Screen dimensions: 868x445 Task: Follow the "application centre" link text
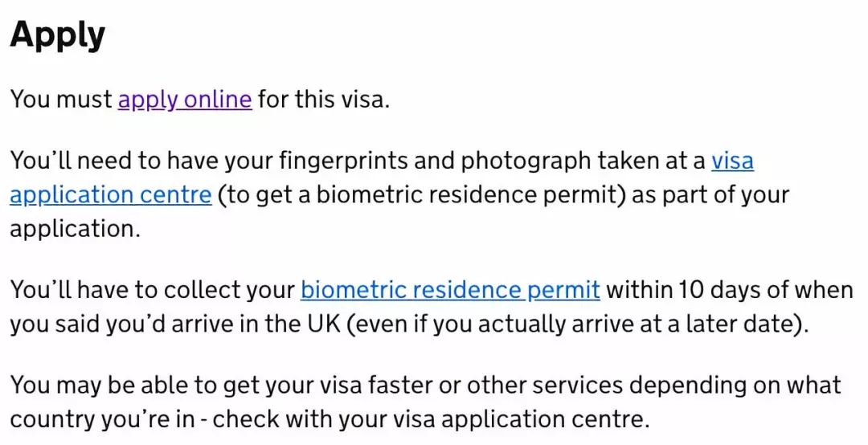click(111, 194)
